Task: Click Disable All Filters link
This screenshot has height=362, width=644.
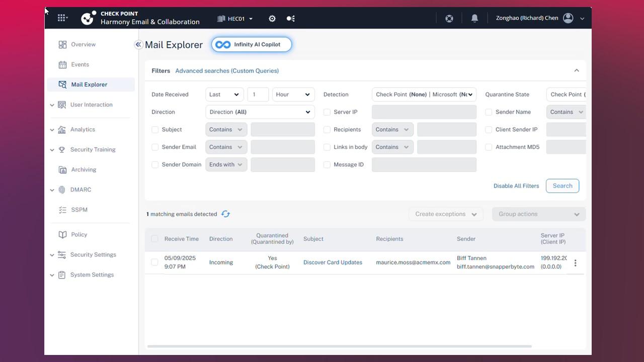Action: 516,186
